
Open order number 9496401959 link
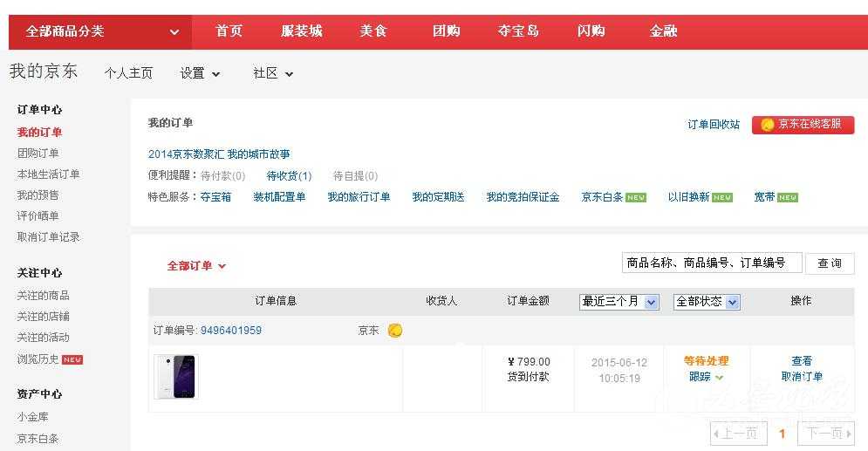[231, 331]
